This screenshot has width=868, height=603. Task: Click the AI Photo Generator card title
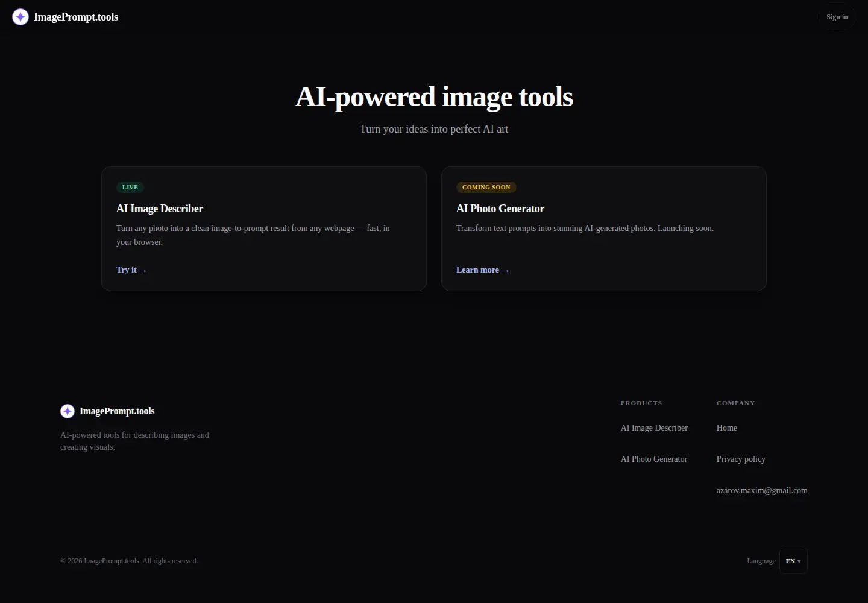(500, 209)
